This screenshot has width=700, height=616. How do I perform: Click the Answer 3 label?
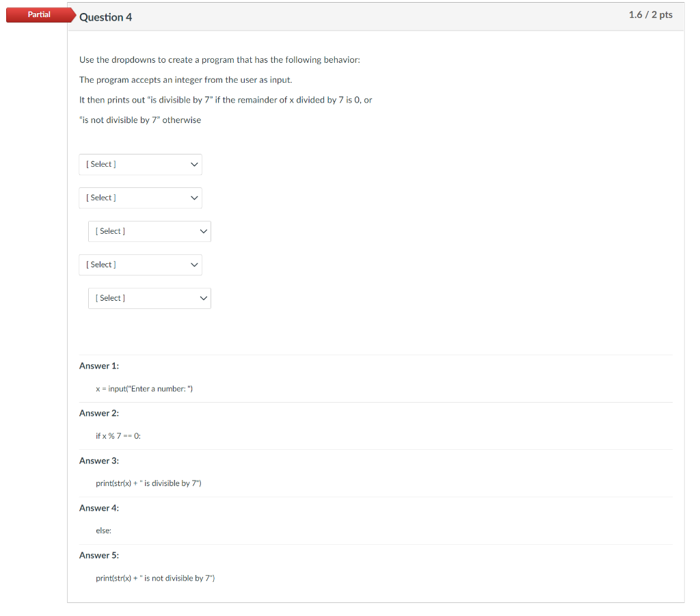coord(99,461)
